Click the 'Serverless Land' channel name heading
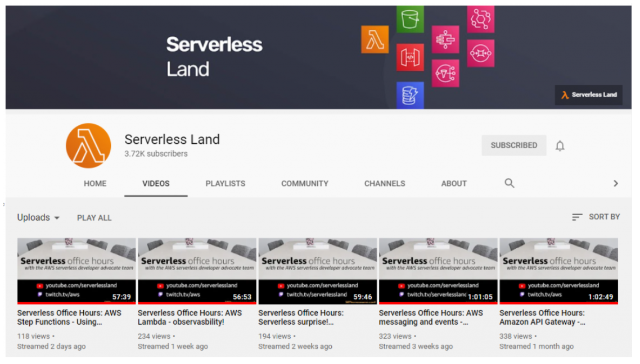This screenshot has height=364, width=640. tap(172, 139)
